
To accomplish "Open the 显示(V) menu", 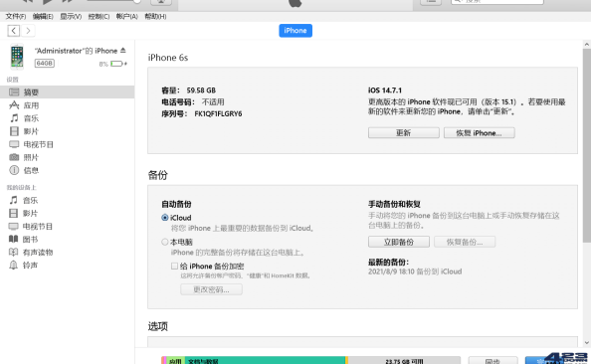I will pyautogui.click(x=71, y=16).
